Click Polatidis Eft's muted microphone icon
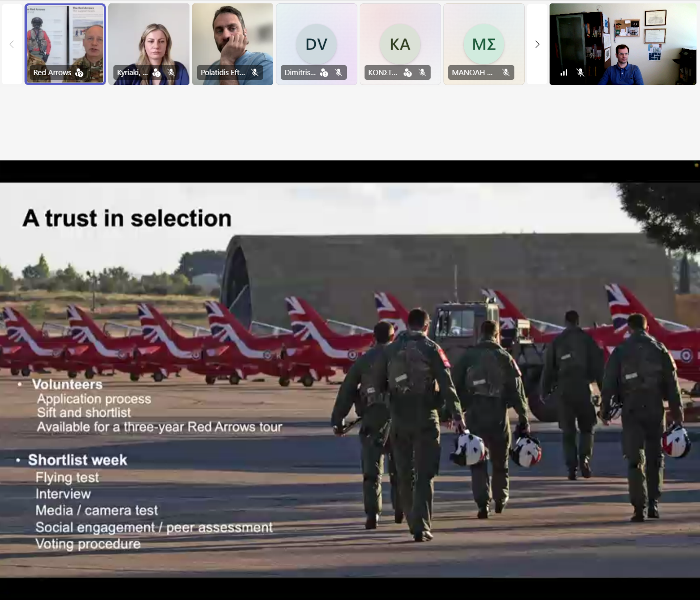Screen dimensions: 700x600 pyautogui.click(x=255, y=73)
